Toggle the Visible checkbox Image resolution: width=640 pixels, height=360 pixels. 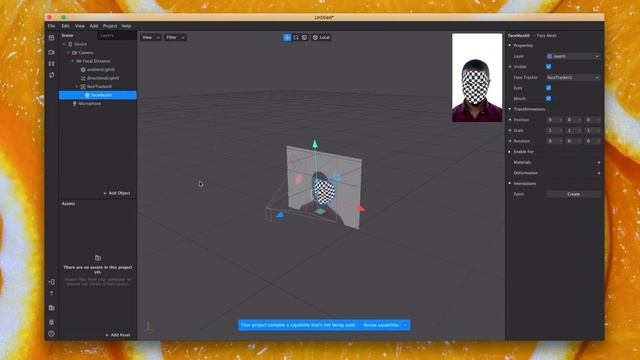[x=549, y=67]
